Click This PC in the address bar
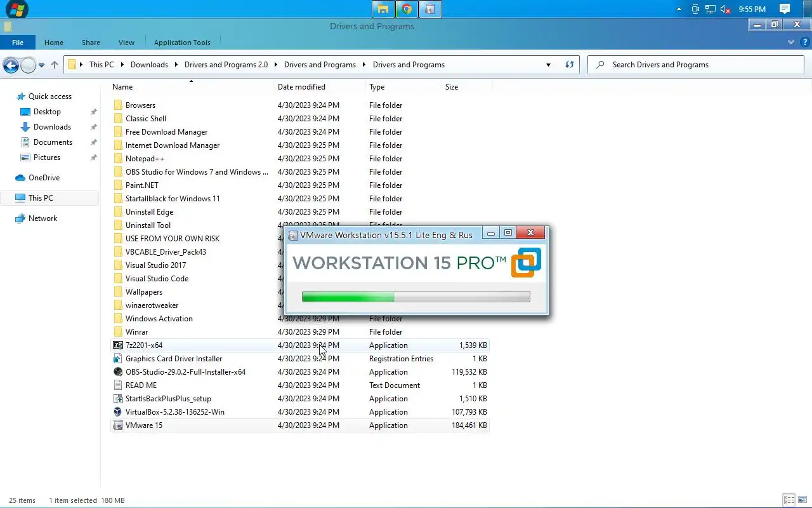Screen dimensions: 812x508 (x=101, y=65)
